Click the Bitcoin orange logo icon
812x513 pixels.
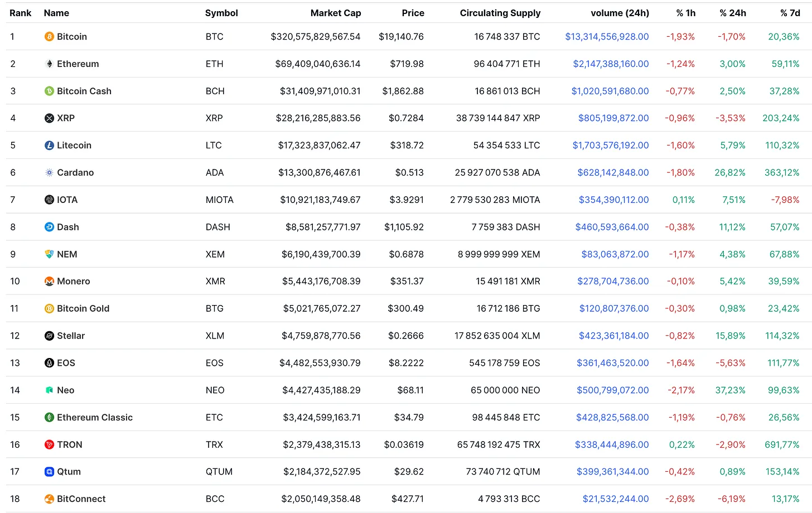[49, 37]
